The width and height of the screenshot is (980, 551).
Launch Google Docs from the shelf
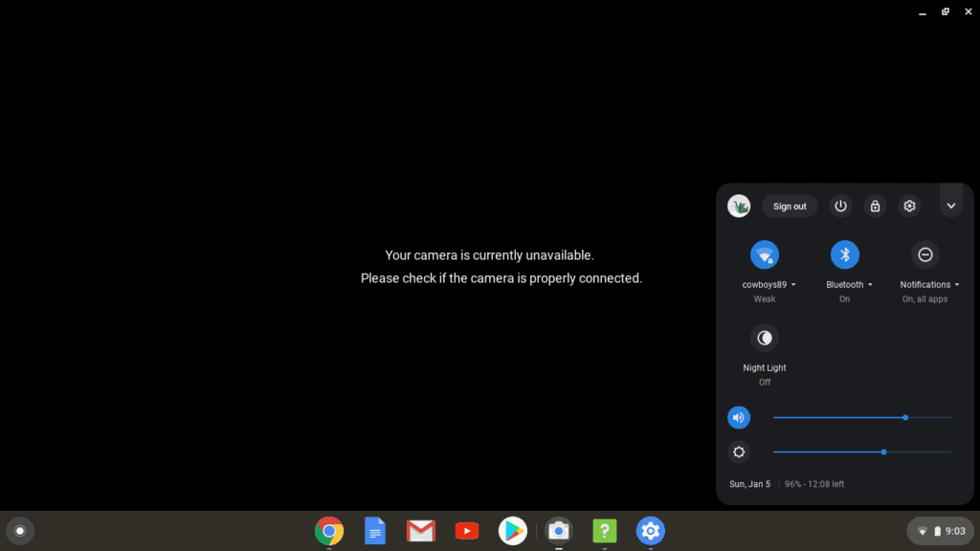pos(375,531)
